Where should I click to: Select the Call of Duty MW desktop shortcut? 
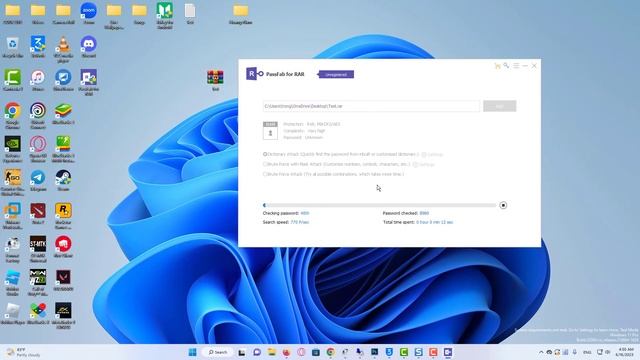coord(38,283)
